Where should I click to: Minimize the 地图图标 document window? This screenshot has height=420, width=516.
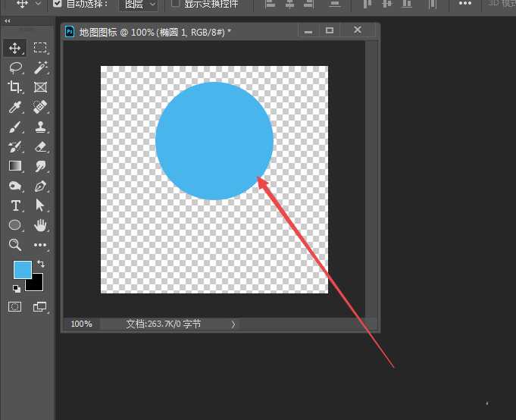tap(308, 32)
